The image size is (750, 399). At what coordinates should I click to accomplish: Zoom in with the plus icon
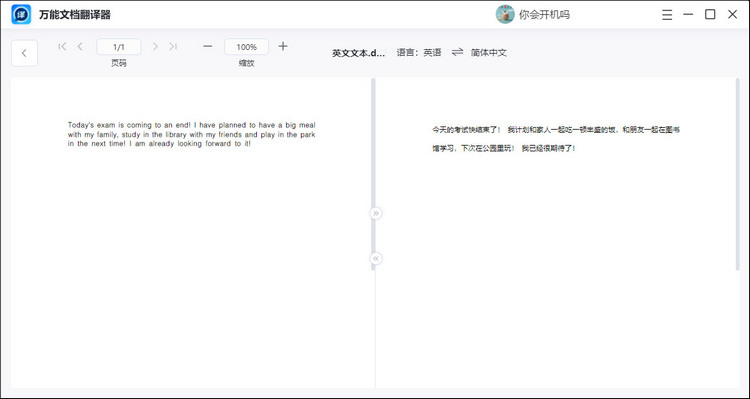tap(283, 46)
